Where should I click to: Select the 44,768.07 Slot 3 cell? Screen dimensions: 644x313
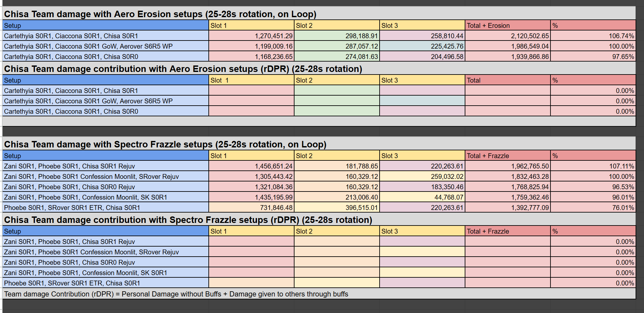[x=422, y=197]
